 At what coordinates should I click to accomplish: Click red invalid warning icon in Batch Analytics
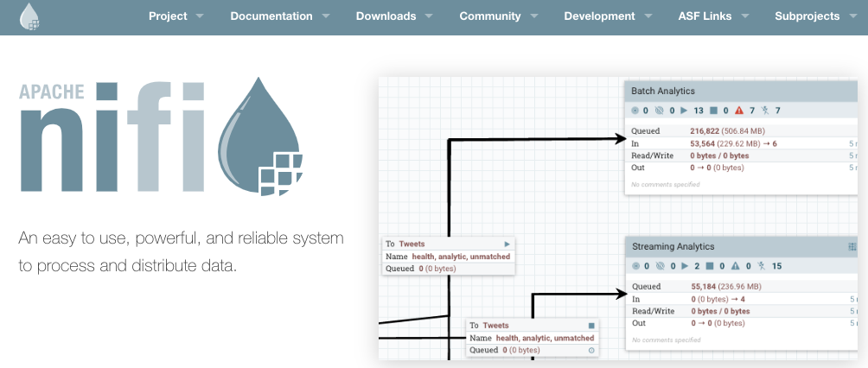coord(739,111)
